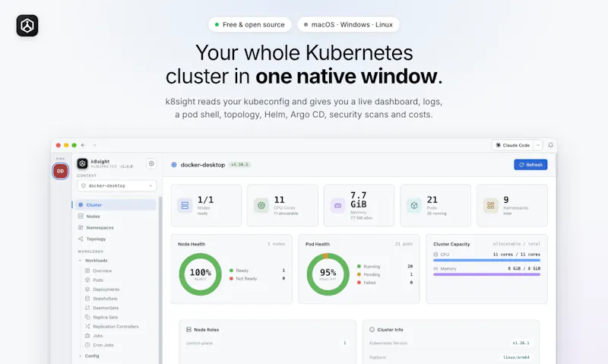Collapse the Workloads tree section
The height and width of the screenshot is (364, 608).
(81, 261)
